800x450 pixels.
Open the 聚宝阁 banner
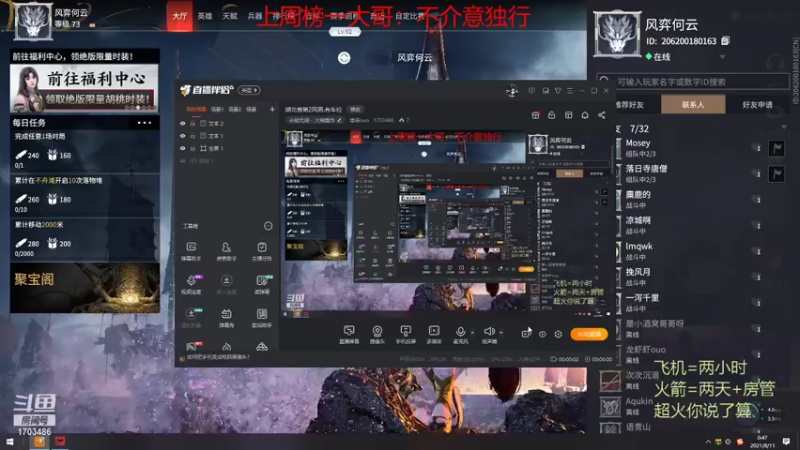pos(85,288)
